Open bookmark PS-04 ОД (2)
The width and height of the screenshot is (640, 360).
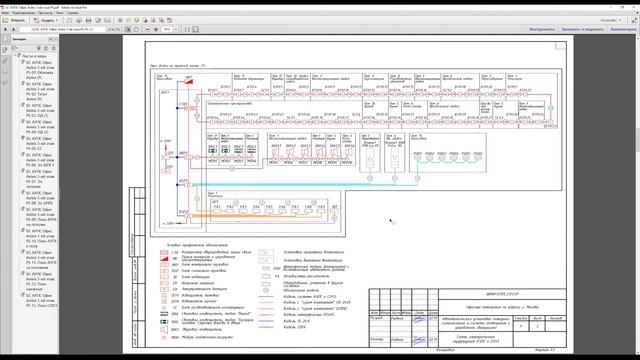coord(40,127)
